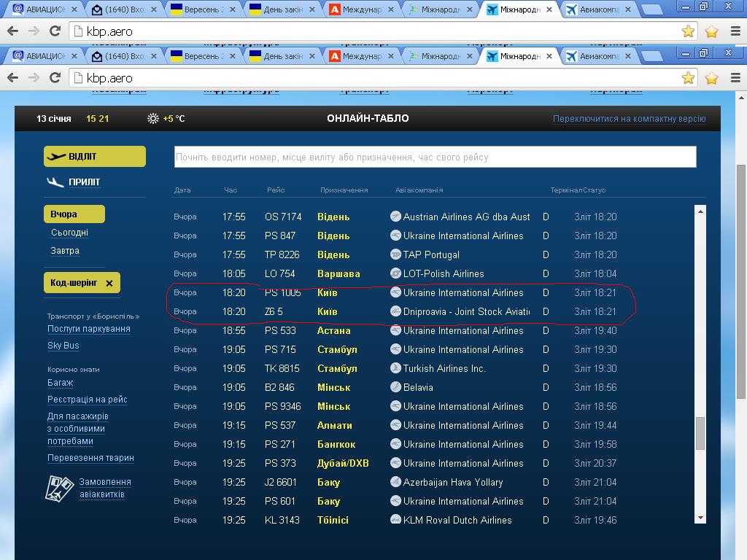Select the Сьогодні day filter
747x560 pixels.
click(x=69, y=233)
